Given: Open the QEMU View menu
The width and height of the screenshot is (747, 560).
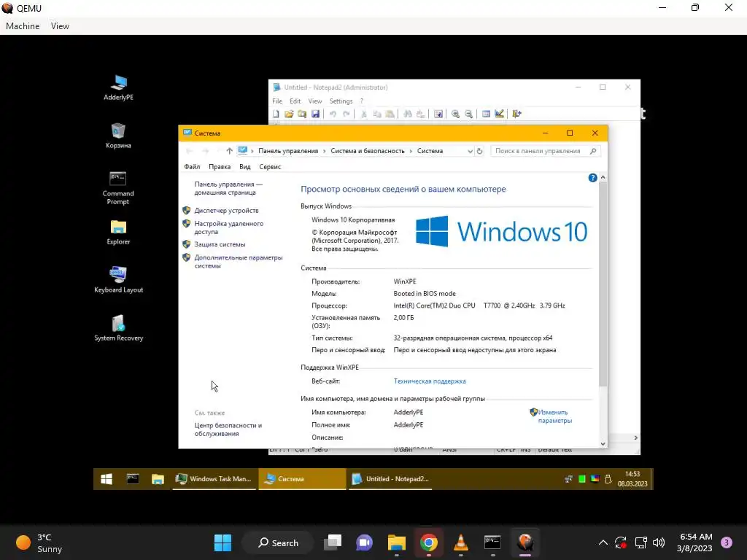Looking at the screenshot, I should click(x=60, y=26).
